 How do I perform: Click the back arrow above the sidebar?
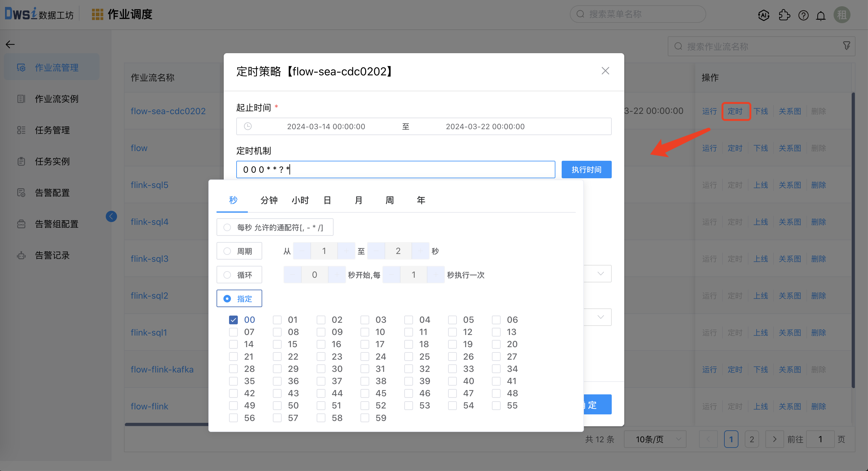click(10, 44)
